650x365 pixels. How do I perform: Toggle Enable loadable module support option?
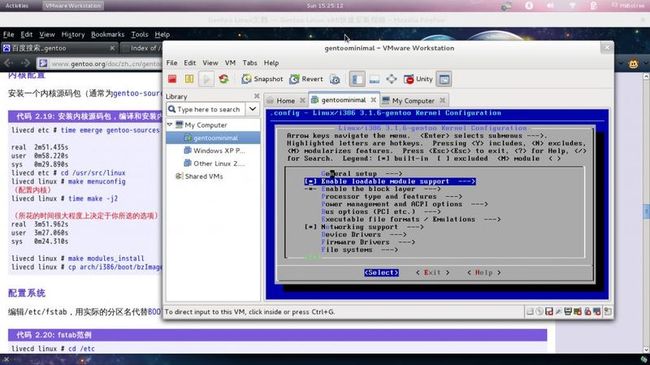coord(390,181)
